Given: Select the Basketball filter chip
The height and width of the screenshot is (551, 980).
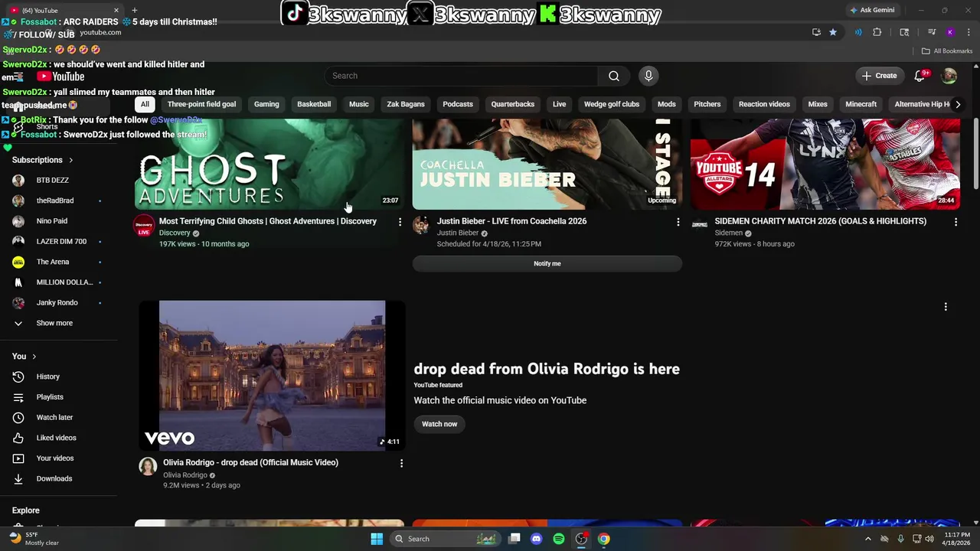Looking at the screenshot, I should [314, 104].
